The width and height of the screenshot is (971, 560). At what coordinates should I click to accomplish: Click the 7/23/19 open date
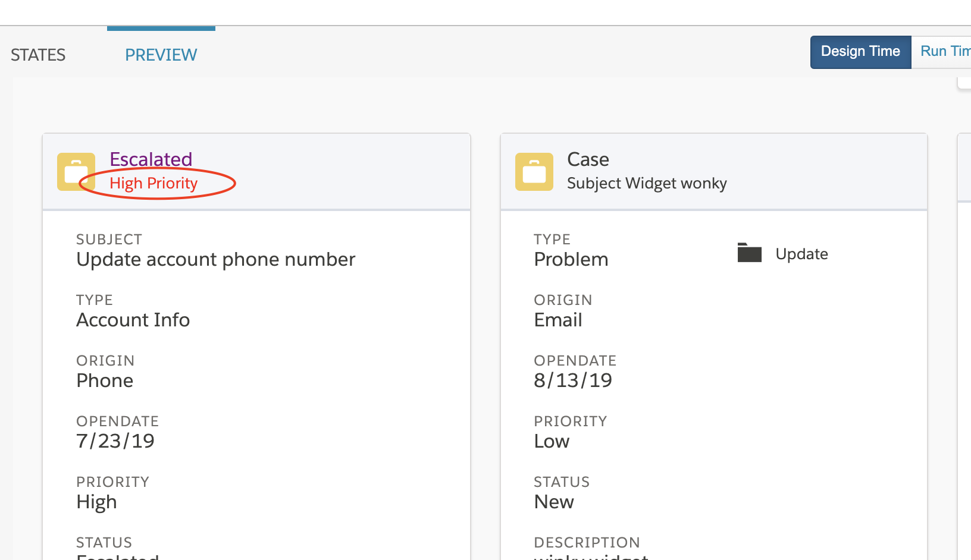pos(115,441)
